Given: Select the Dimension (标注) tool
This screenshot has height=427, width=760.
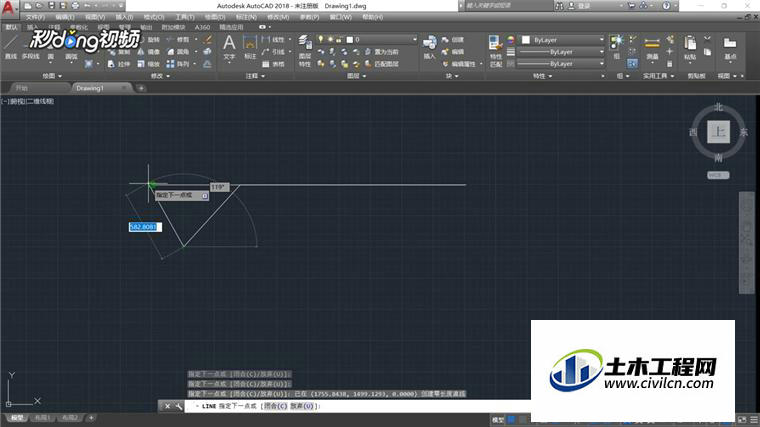Looking at the screenshot, I should coord(250,47).
